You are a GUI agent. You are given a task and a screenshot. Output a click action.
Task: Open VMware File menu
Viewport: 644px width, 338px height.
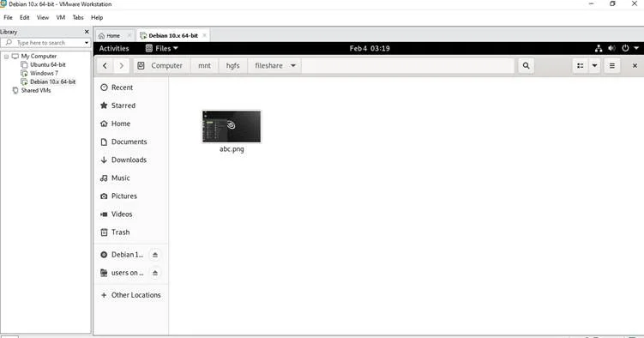(x=9, y=18)
